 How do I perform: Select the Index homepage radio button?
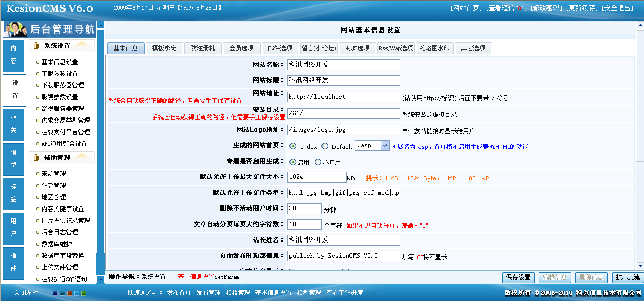(293, 146)
